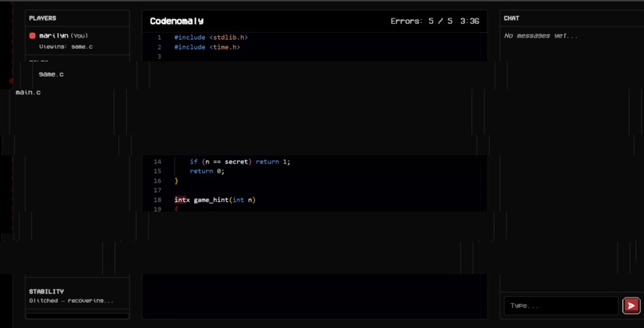Image resolution: width=644 pixels, height=328 pixels.
Task: Click the CHAT panel header
Action: [x=511, y=18]
